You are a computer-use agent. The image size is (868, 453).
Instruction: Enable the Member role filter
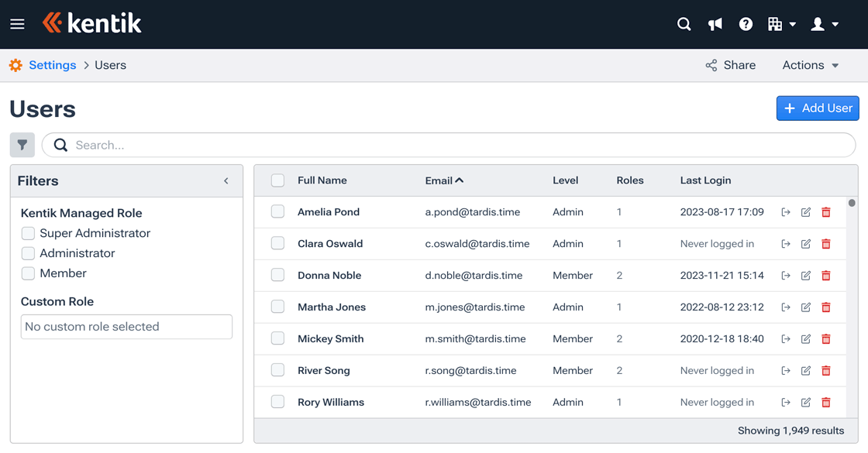(28, 273)
